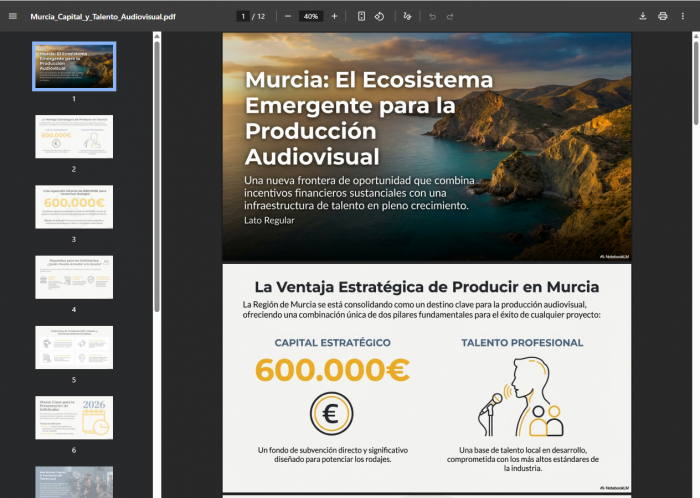This screenshot has width=700, height=498.
Task: Open page 6 thumbnail showing 2026
Action: [74, 417]
